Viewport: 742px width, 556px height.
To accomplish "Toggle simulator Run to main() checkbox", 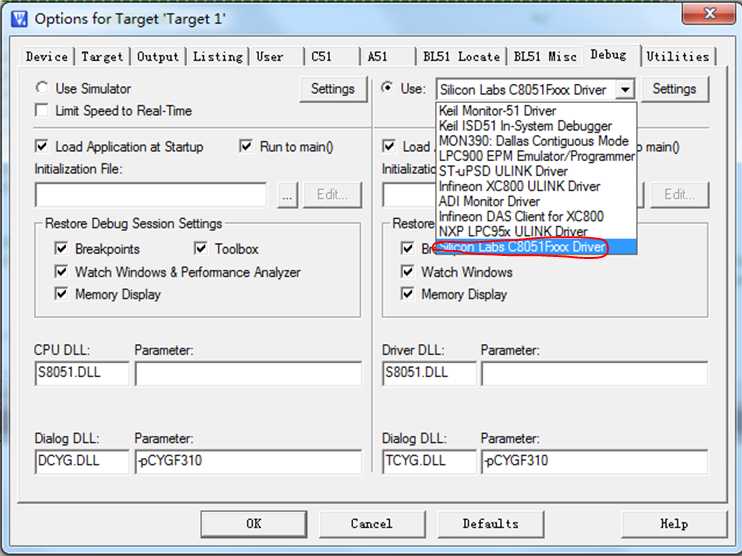I will (246, 146).
